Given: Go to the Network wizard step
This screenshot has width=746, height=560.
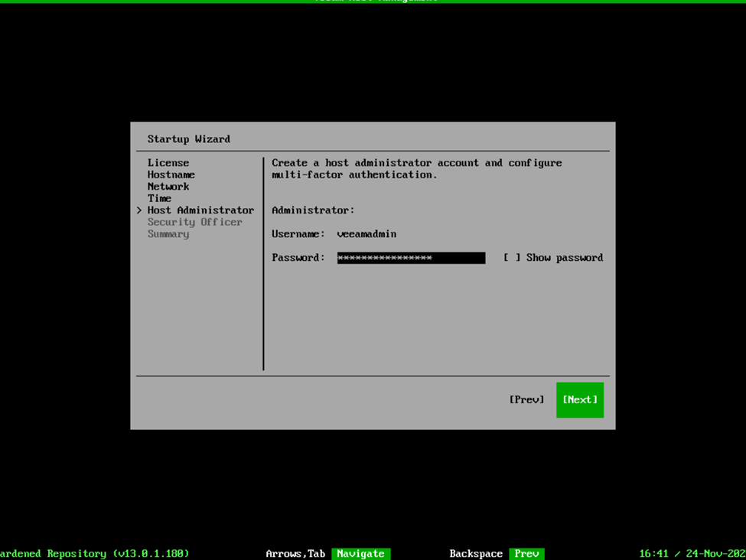Looking at the screenshot, I should point(168,187).
